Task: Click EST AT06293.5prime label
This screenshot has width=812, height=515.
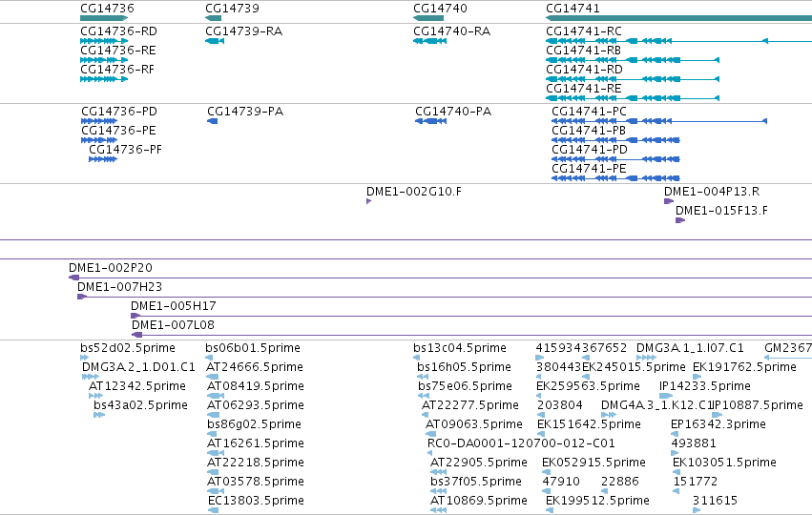Action: [256, 405]
